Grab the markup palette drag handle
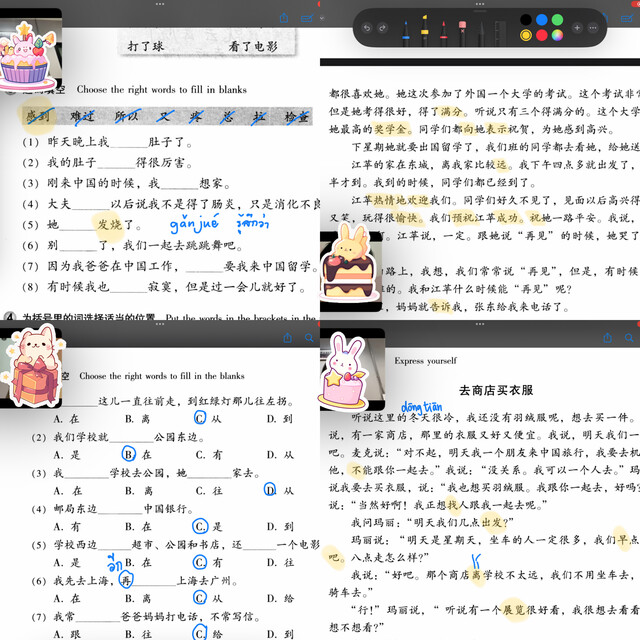This screenshot has width=640, height=640. 480,11
